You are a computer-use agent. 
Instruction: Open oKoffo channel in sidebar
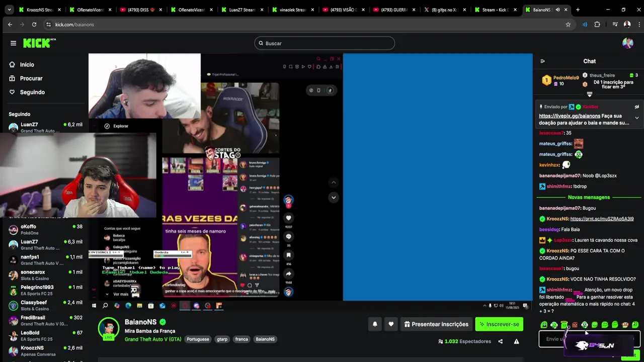(x=45, y=230)
